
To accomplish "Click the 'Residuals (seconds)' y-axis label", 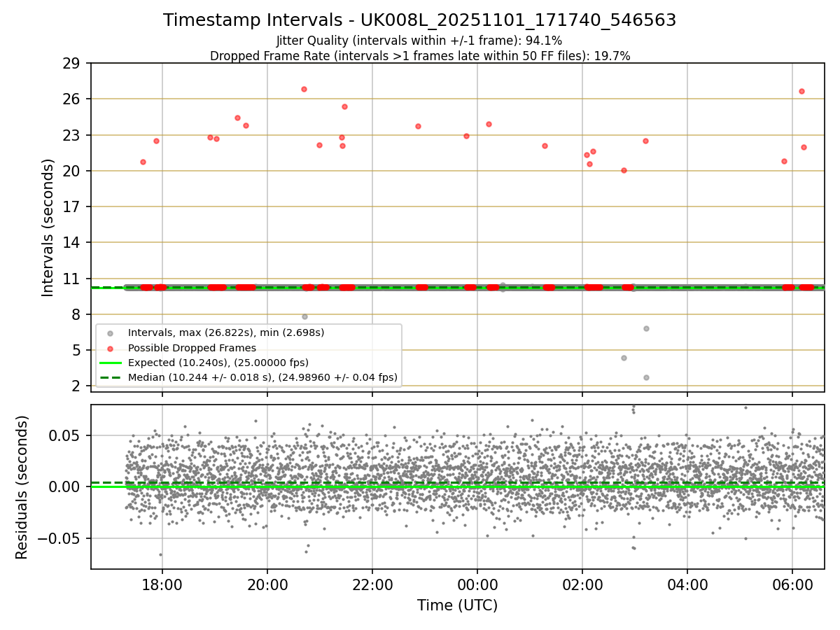I will [22, 487].
